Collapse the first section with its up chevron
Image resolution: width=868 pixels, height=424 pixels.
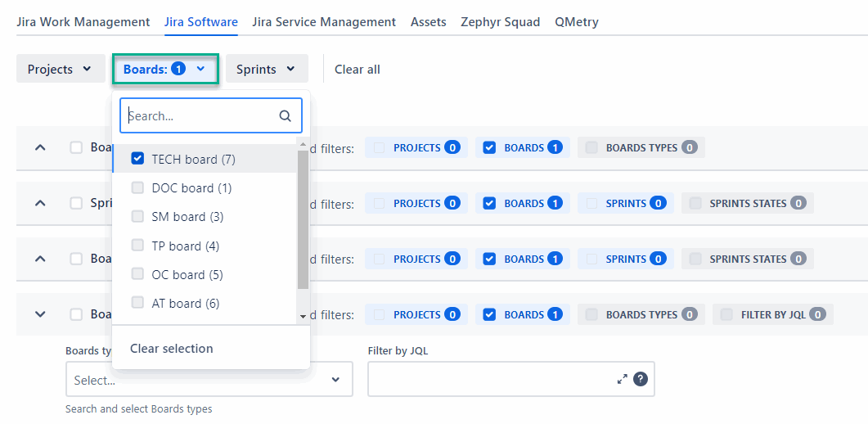(x=40, y=148)
